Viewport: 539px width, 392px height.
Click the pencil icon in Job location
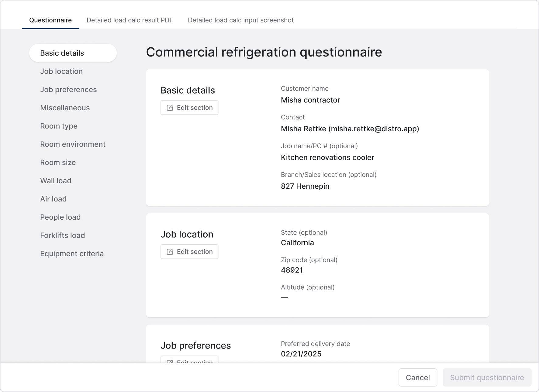170,252
